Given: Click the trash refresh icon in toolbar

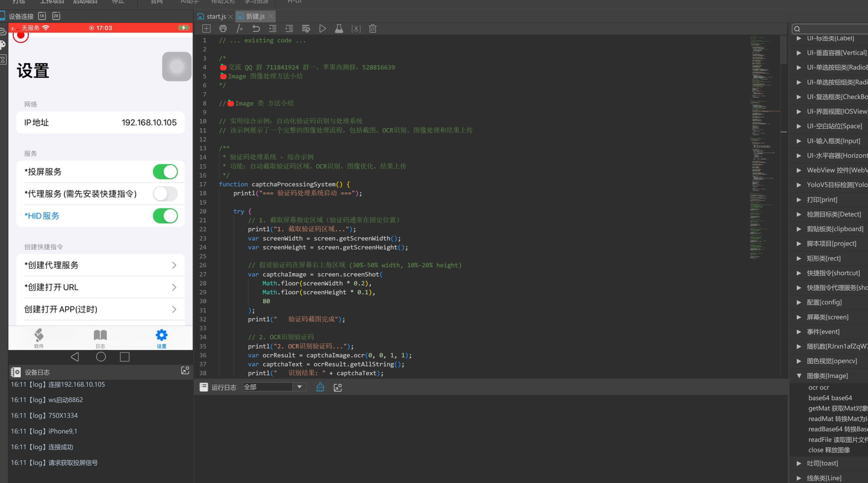Looking at the screenshot, I should coord(372,29).
